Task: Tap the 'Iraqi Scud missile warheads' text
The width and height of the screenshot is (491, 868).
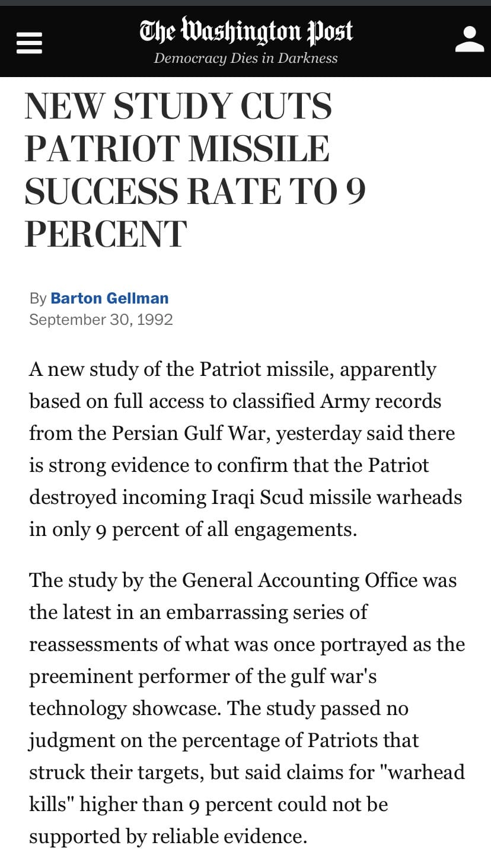Action: (337, 497)
